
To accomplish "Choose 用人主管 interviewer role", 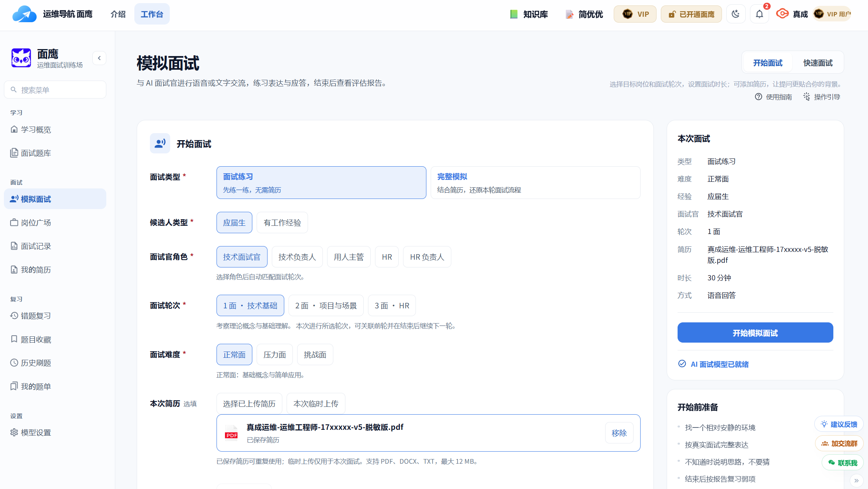I will 349,257.
